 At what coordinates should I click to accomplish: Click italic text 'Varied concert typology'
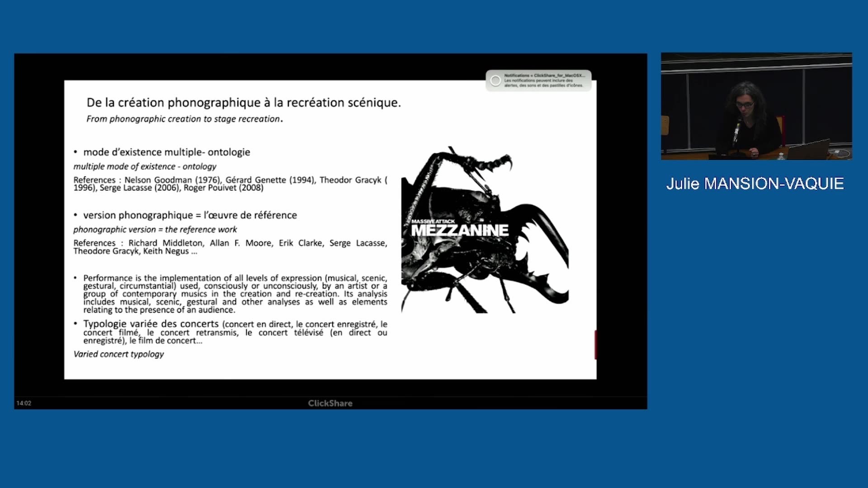click(x=118, y=354)
